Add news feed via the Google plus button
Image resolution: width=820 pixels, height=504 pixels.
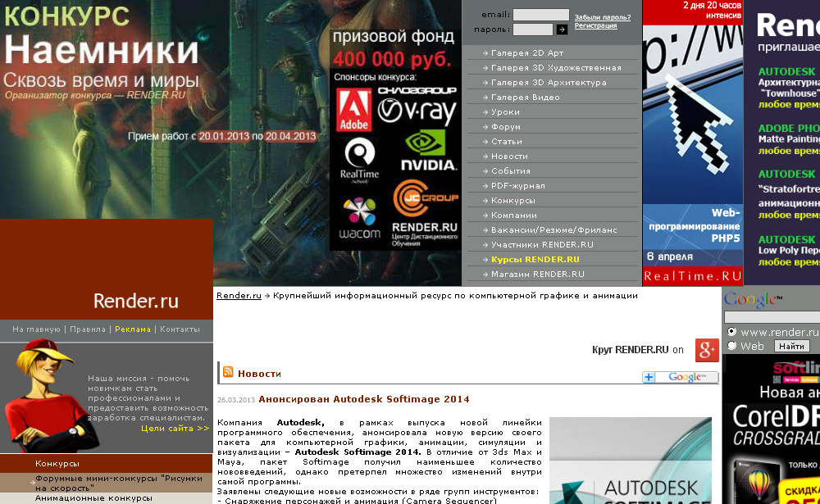point(680,377)
